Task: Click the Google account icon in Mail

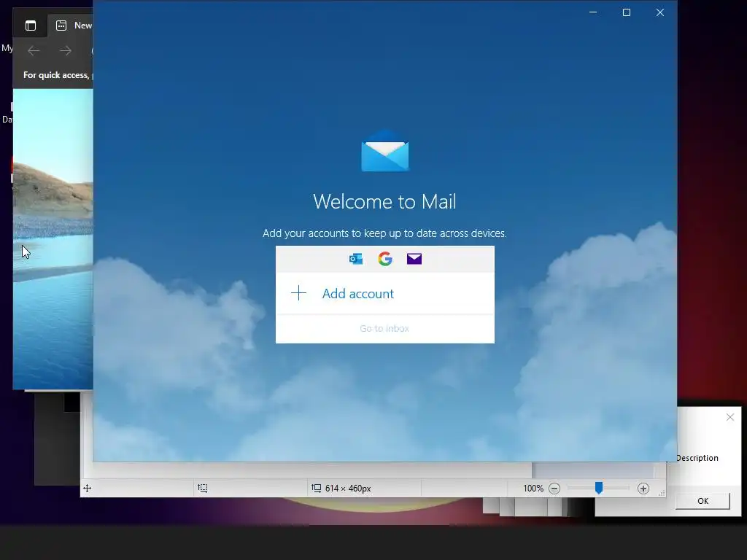Action: (385, 259)
